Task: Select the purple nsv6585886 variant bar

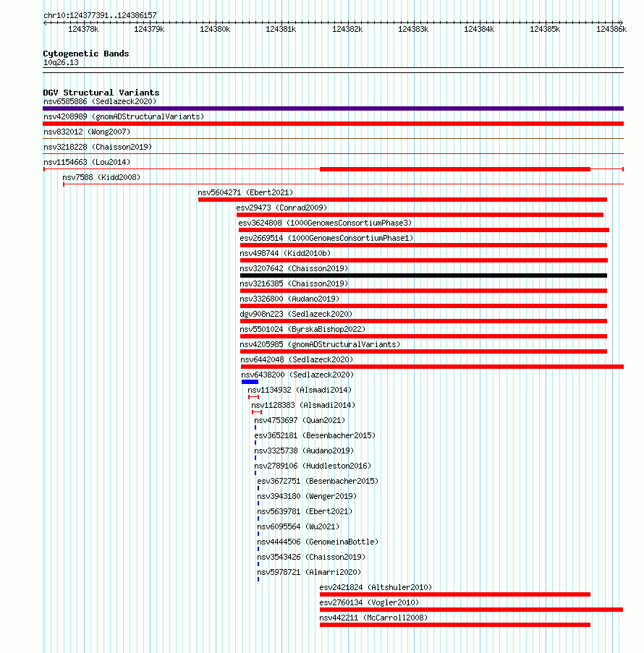Action: point(333,108)
